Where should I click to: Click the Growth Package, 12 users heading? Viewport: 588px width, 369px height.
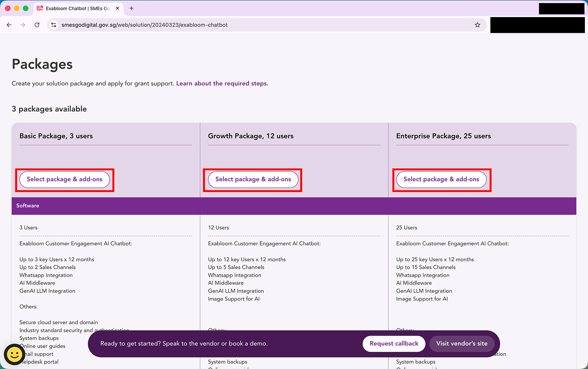point(251,136)
